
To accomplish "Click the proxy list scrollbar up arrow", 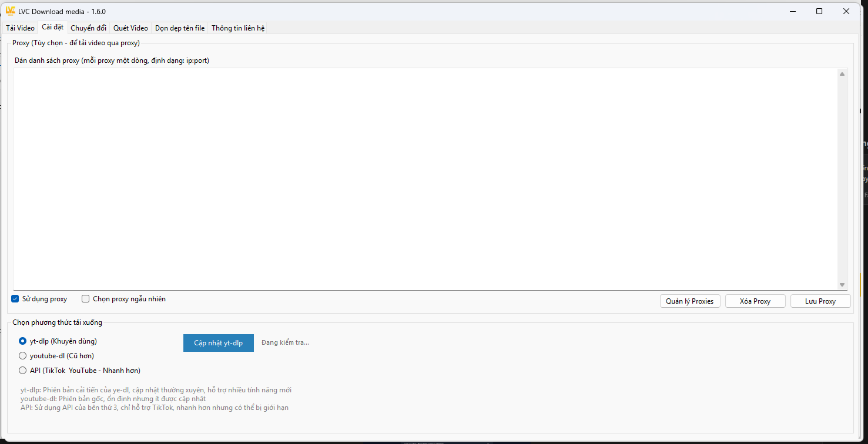I will (842, 74).
